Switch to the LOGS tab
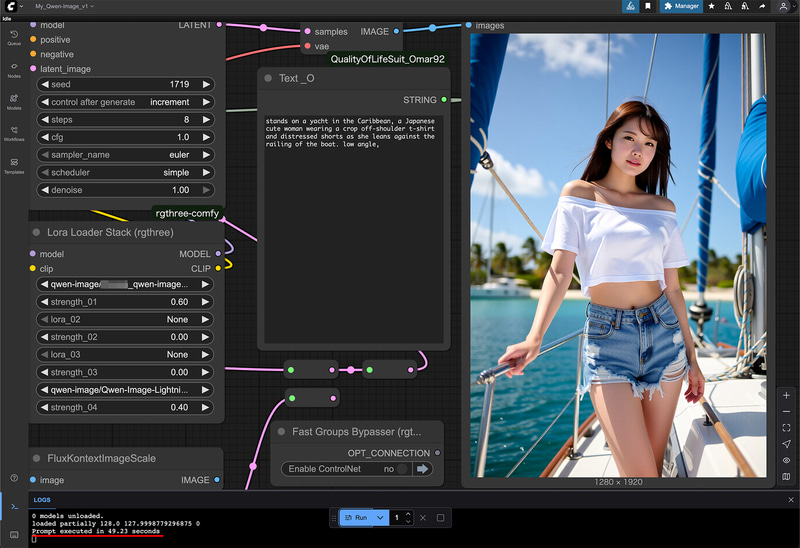Screen dimensions: 800x548 (42, 499)
